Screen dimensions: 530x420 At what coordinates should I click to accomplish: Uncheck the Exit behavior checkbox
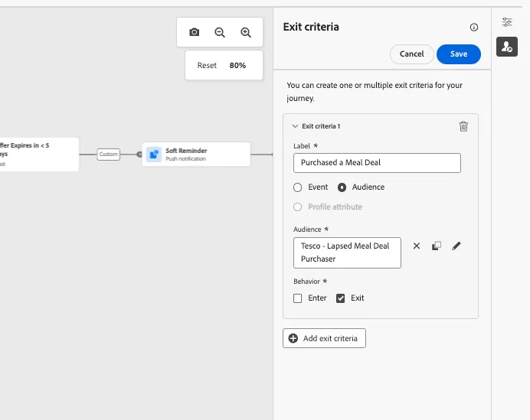pos(340,298)
